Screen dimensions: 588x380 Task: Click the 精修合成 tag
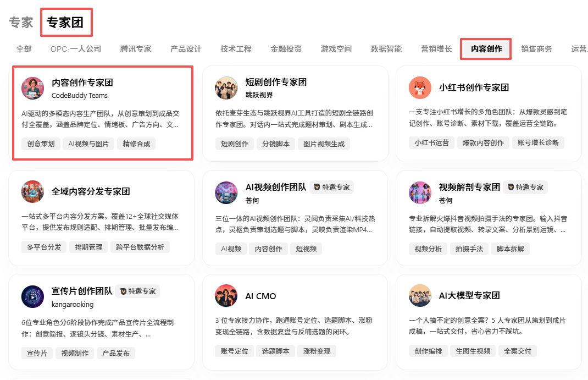[136, 144]
